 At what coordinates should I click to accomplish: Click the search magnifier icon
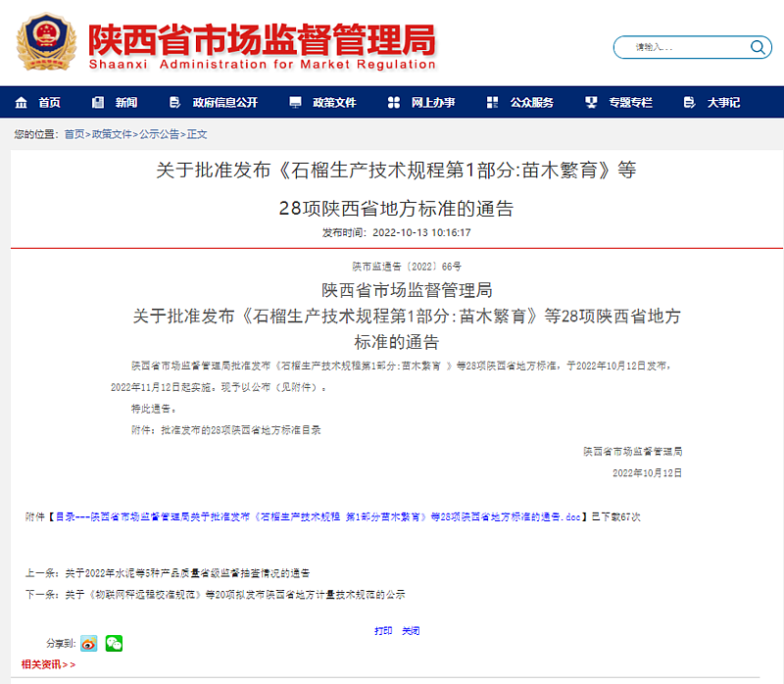pyautogui.click(x=759, y=47)
